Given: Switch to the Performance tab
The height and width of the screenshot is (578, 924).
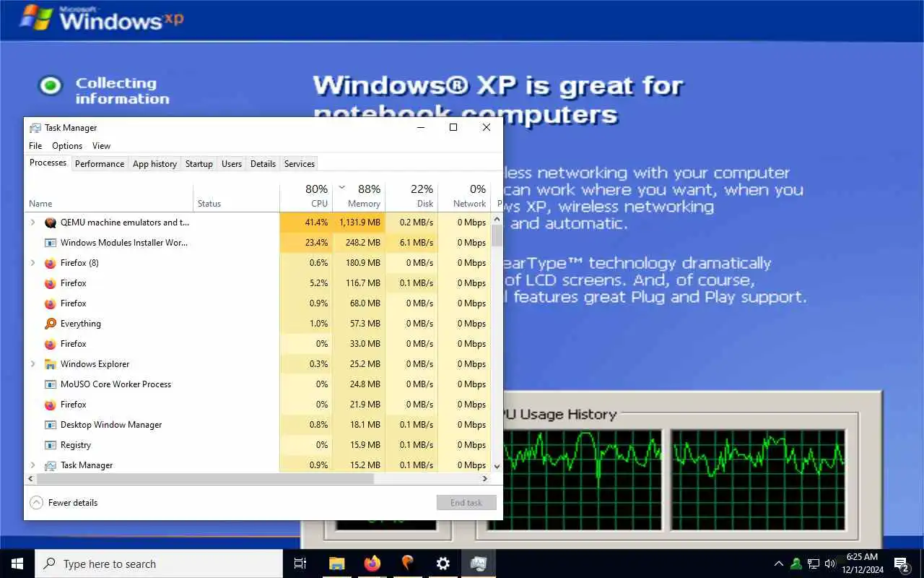Looking at the screenshot, I should click(x=100, y=164).
